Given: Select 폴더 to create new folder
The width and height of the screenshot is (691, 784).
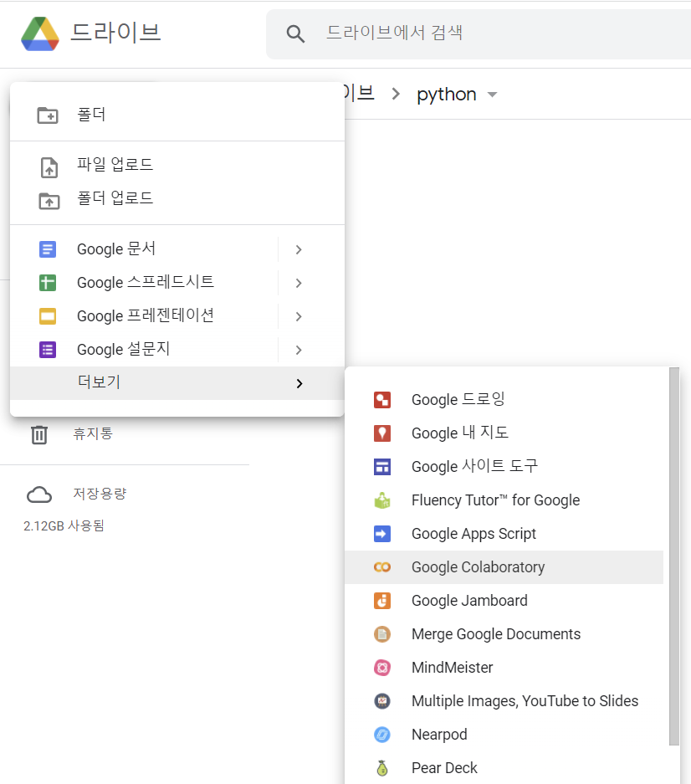Looking at the screenshot, I should [177, 115].
